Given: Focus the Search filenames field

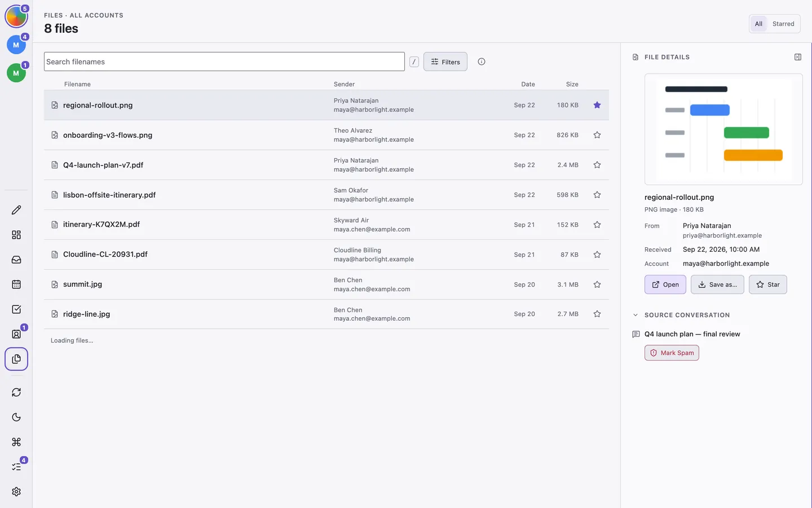Looking at the screenshot, I should pos(224,62).
